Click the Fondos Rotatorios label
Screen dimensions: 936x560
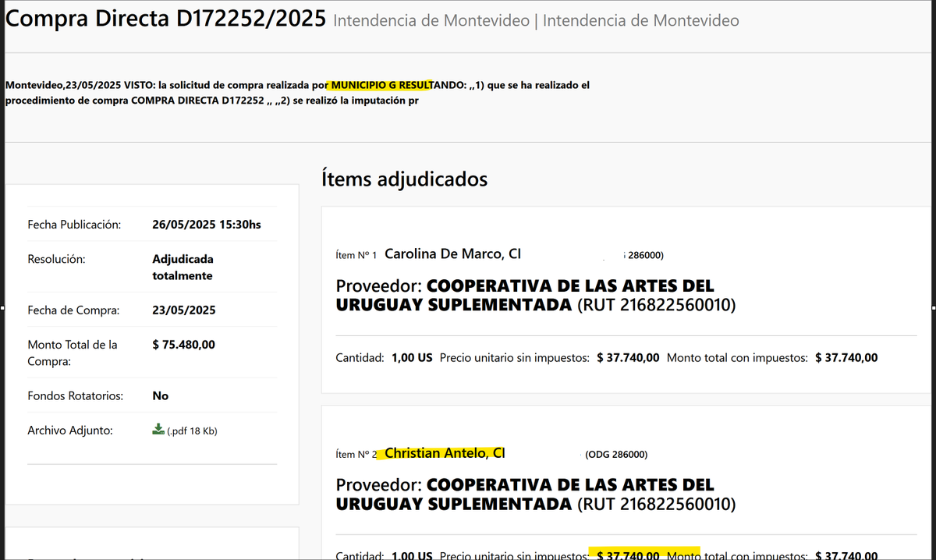[76, 396]
